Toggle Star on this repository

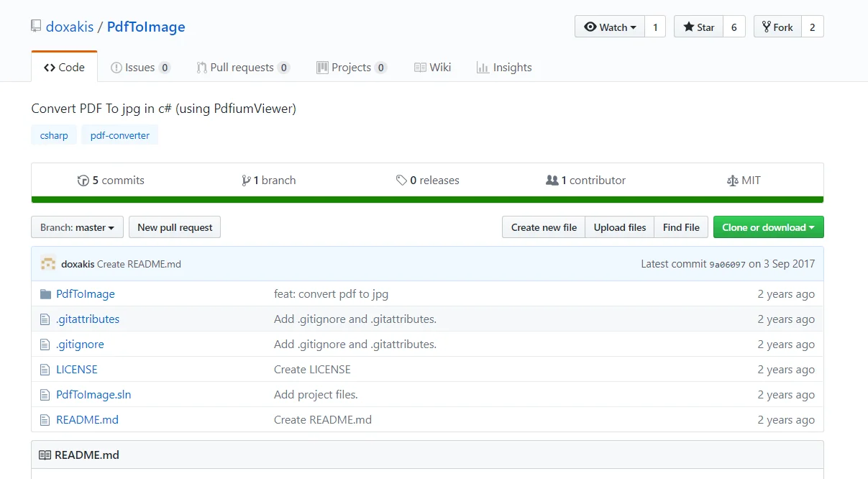(698, 27)
